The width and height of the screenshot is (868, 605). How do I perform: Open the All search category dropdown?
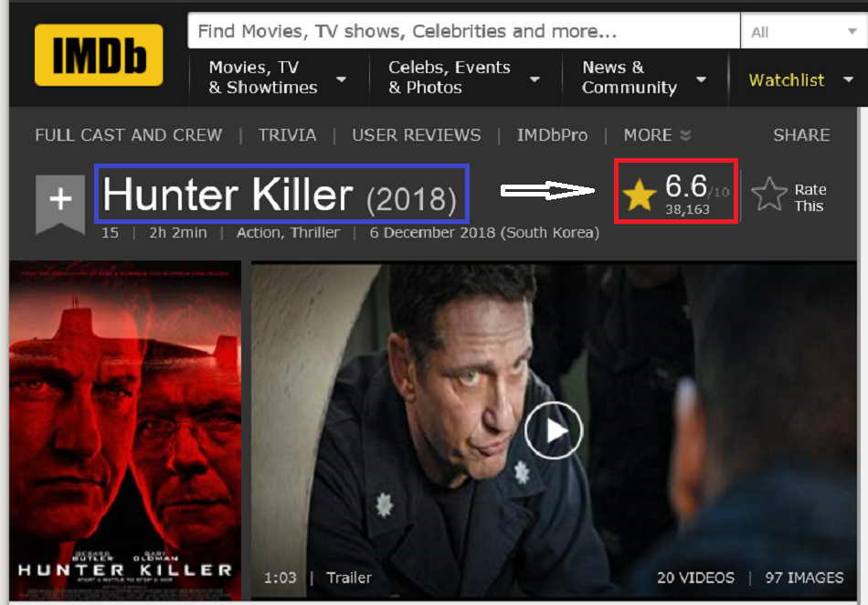coord(804,32)
